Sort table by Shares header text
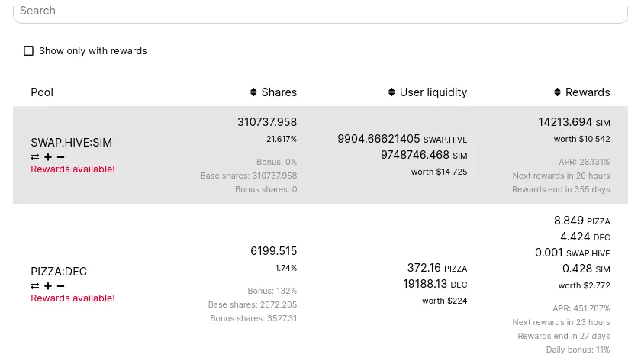This screenshot has height=364, width=641. (x=279, y=92)
